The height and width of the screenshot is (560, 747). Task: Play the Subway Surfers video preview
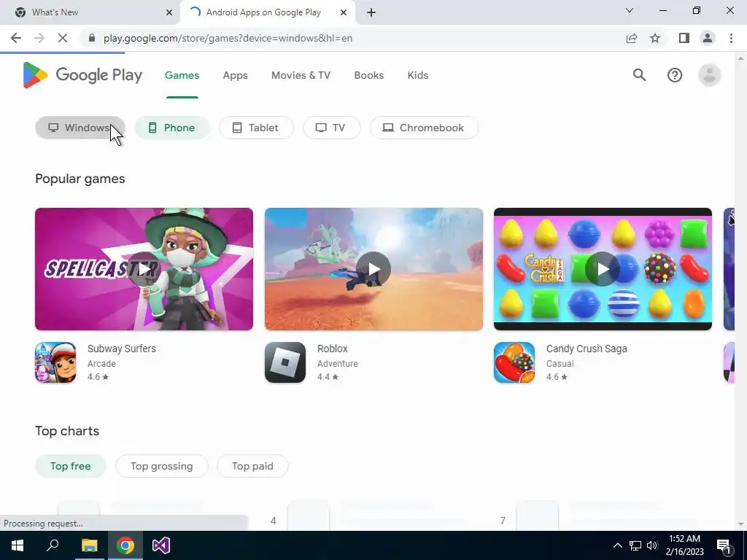pos(144,269)
